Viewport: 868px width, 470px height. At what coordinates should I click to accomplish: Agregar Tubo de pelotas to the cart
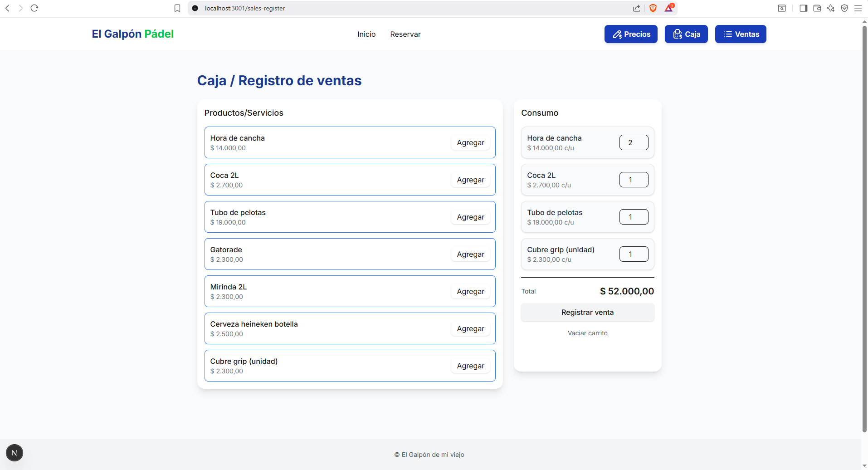coord(470,217)
